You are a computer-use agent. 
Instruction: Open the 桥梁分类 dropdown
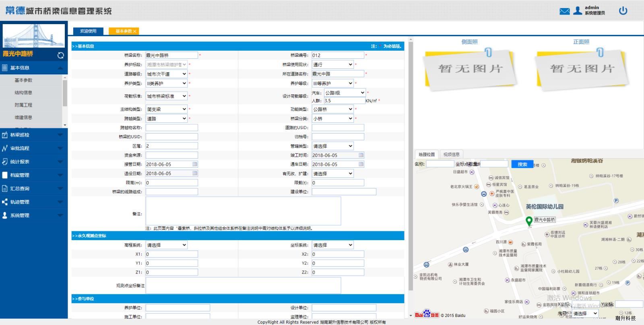[x=333, y=118]
